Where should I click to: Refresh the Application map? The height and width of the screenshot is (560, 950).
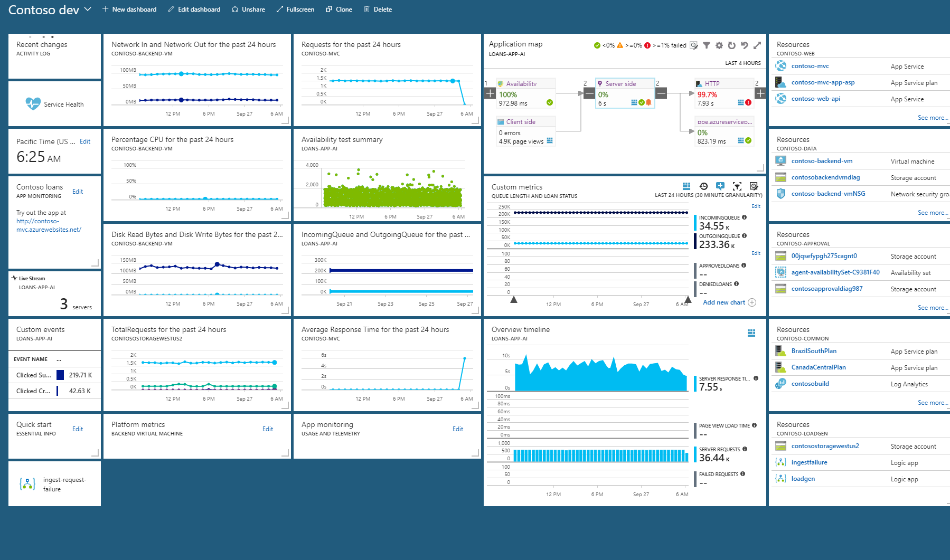[x=731, y=45]
